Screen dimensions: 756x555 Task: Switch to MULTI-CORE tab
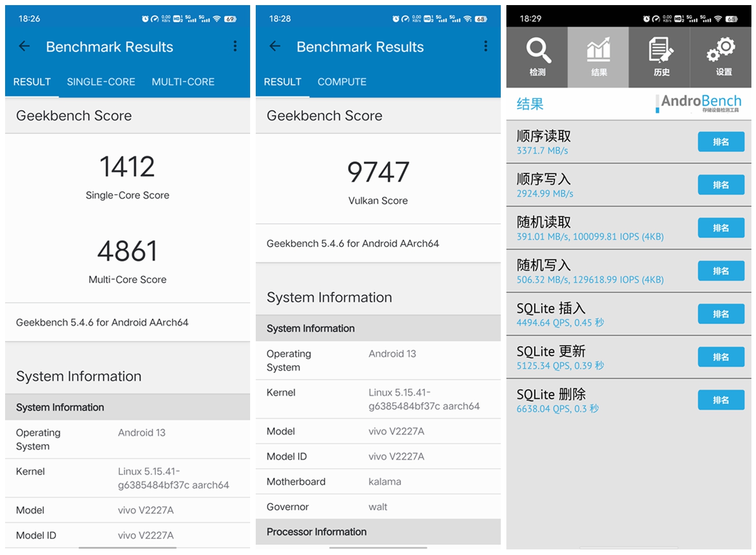coord(183,82)
